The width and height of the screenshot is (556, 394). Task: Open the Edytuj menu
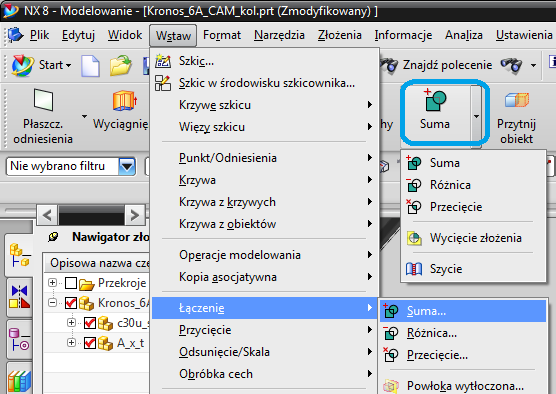78,35
